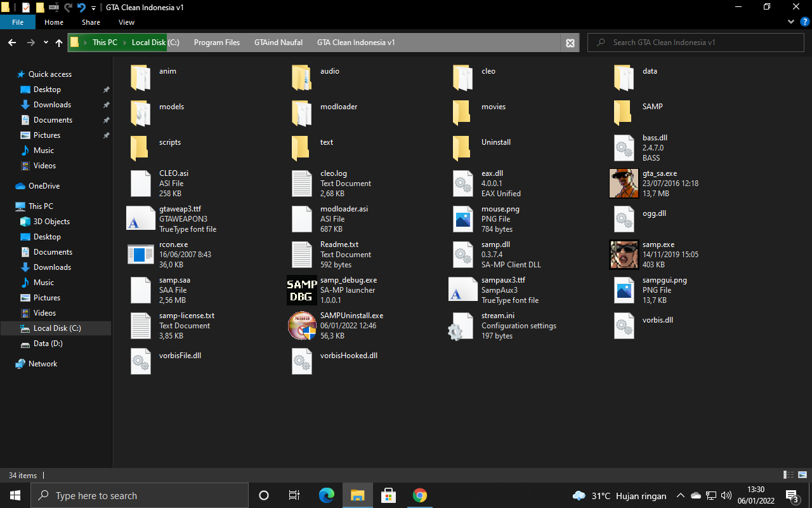Screen dimensions: 812x508
Task: Select the sampaux3.ttf font icon
Action: [x=462, y=290]
